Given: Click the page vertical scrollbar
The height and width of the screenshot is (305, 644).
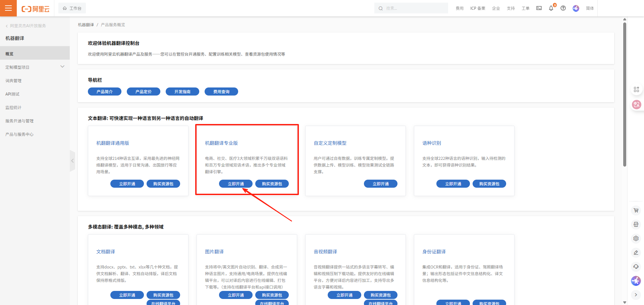Looking at the screenshot, I should (625, 94).
